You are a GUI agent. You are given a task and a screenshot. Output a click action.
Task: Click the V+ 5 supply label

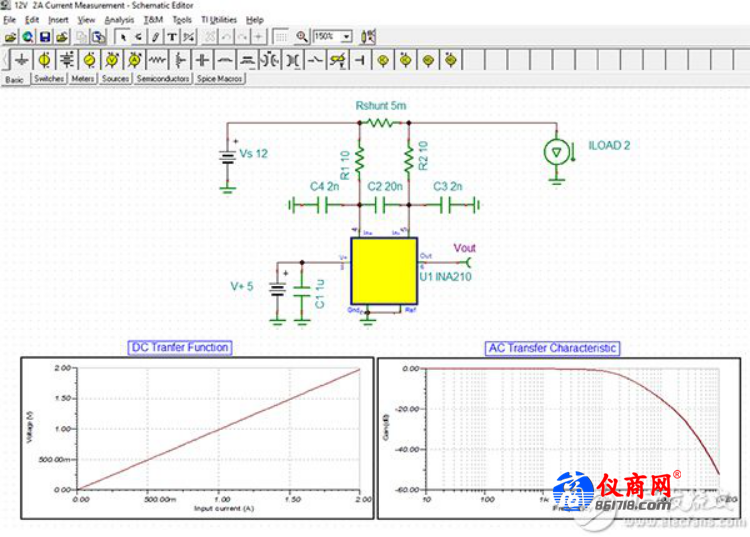click(242, 286)
